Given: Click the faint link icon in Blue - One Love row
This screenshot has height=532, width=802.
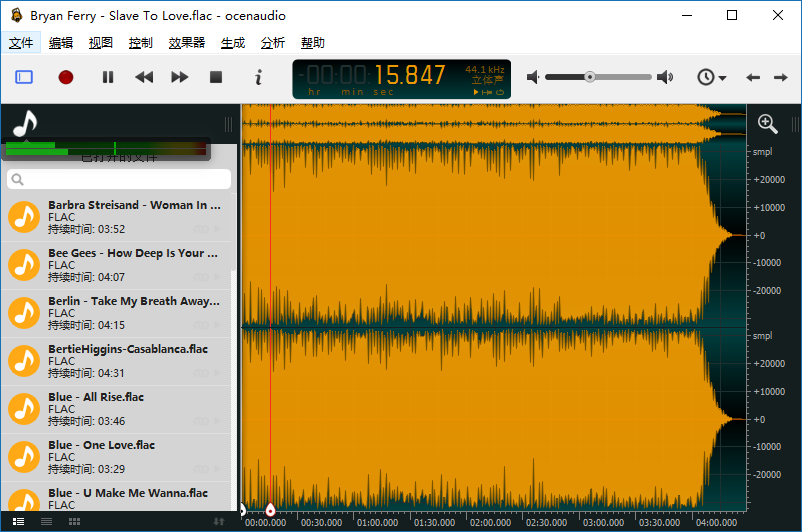Looking at the screenshot, I should coord(200,469).
